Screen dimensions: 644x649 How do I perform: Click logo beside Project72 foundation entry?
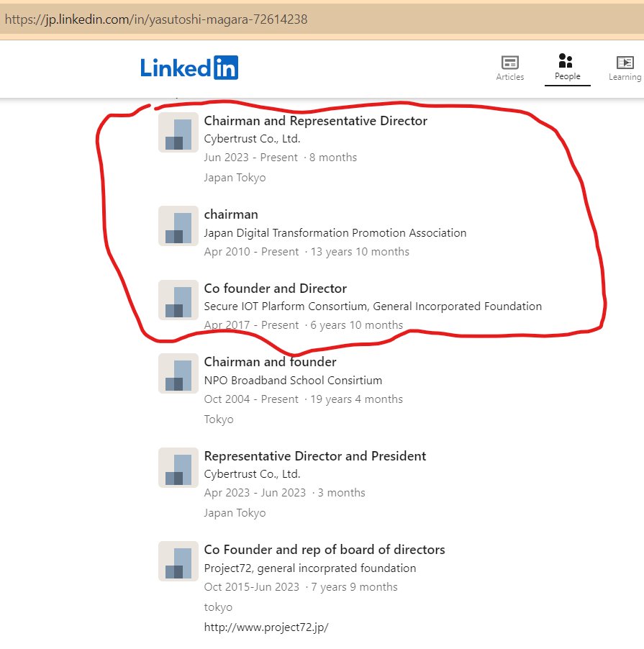tap(178, 560)
